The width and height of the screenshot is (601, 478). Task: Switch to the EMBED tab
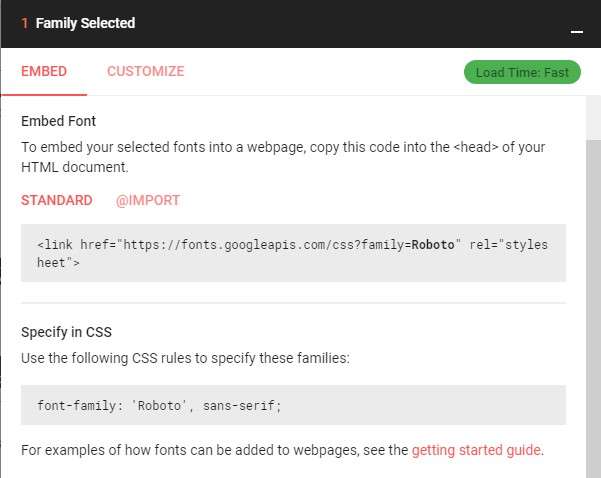[x=44, y=71]
